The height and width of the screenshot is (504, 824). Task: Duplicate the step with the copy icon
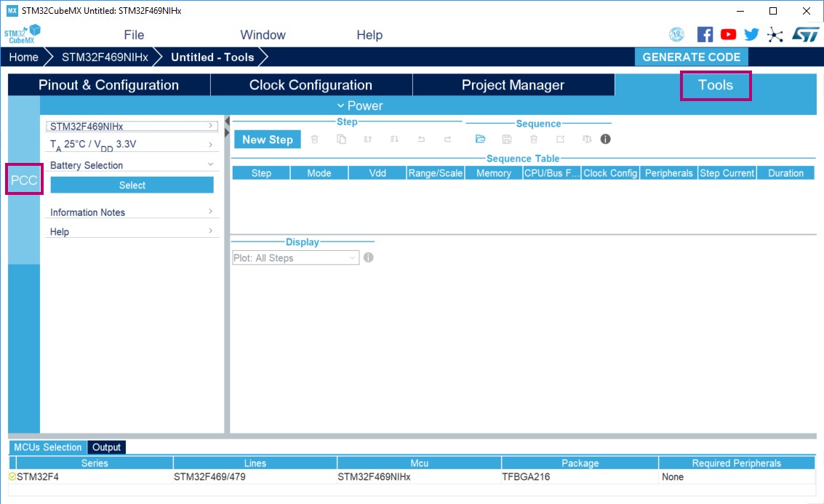click(342, 139)
